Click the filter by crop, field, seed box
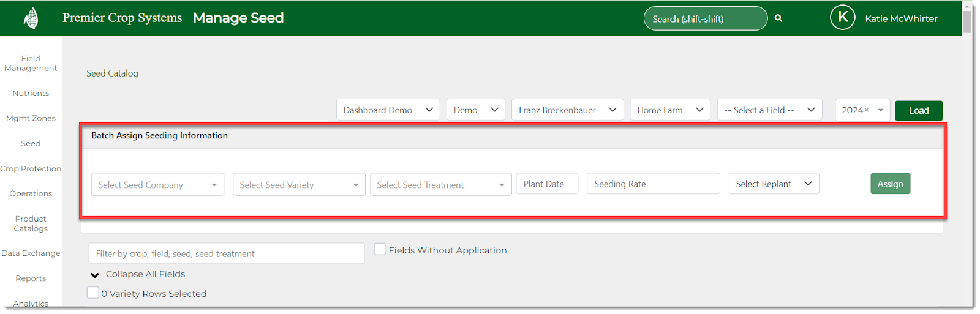Screen dimensions: 980x314 (x=227, y=253)
